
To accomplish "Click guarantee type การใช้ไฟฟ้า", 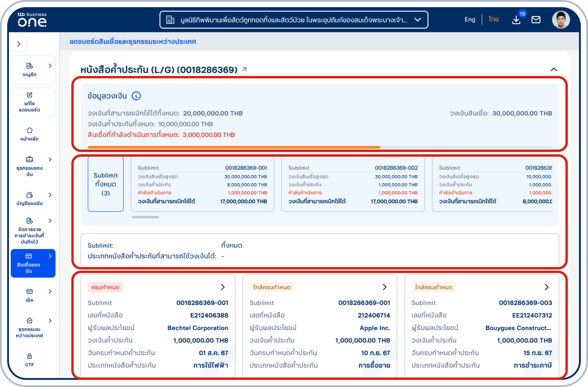I will 211,365.
